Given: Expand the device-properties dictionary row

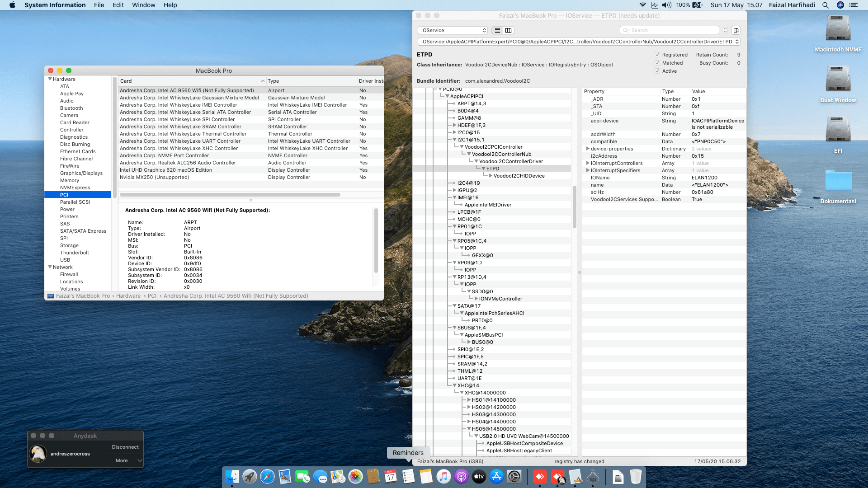Looking at the screenshot, I should pyautogui.click(x=588, y=149).
